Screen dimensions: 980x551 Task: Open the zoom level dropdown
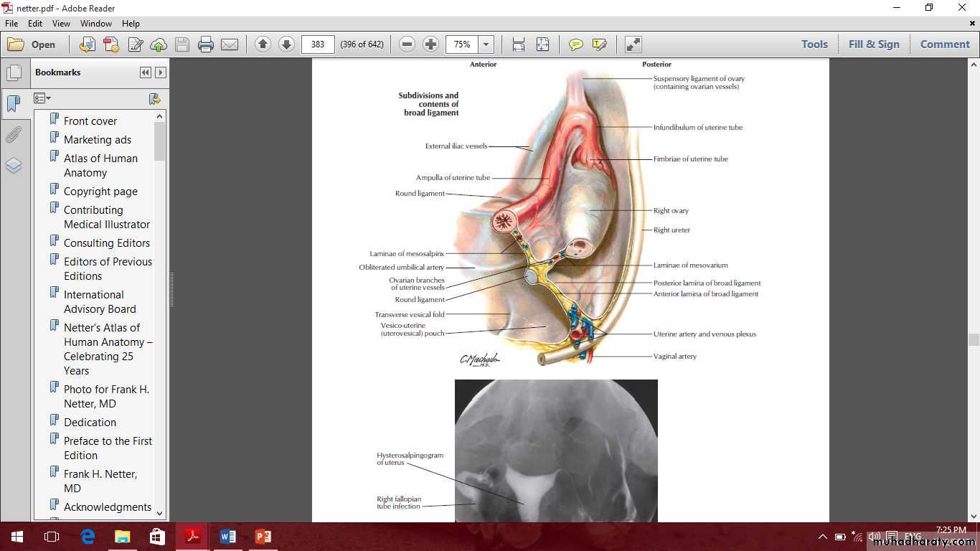pyautogui.click(x=486, y=44)
